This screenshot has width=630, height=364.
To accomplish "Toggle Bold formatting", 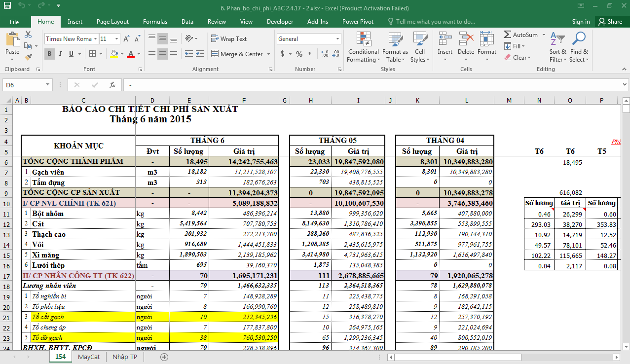I will pos(49,54).
